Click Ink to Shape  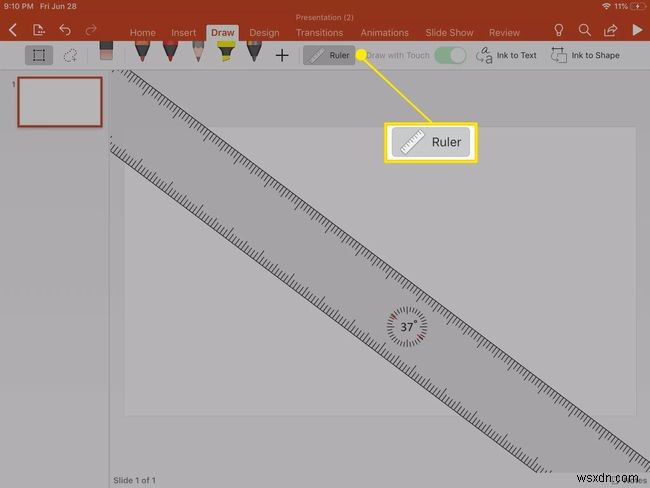585,55
